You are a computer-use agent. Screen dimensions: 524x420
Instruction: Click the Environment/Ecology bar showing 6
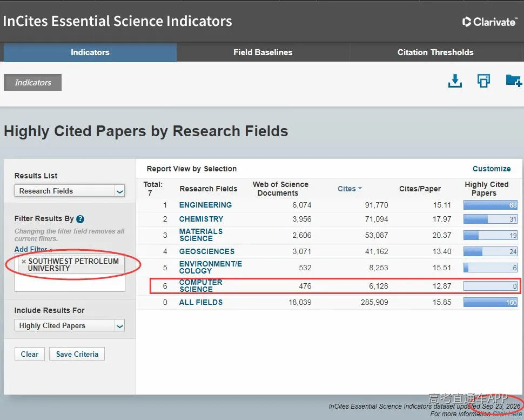tap(491, 268)
